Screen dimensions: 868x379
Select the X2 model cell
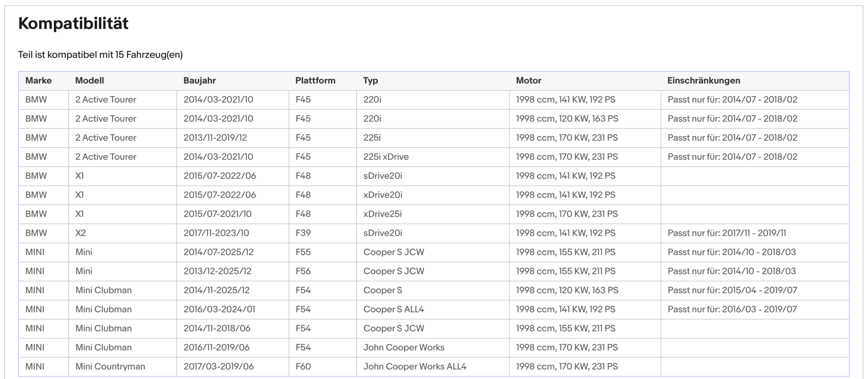(x=122, y=233)
